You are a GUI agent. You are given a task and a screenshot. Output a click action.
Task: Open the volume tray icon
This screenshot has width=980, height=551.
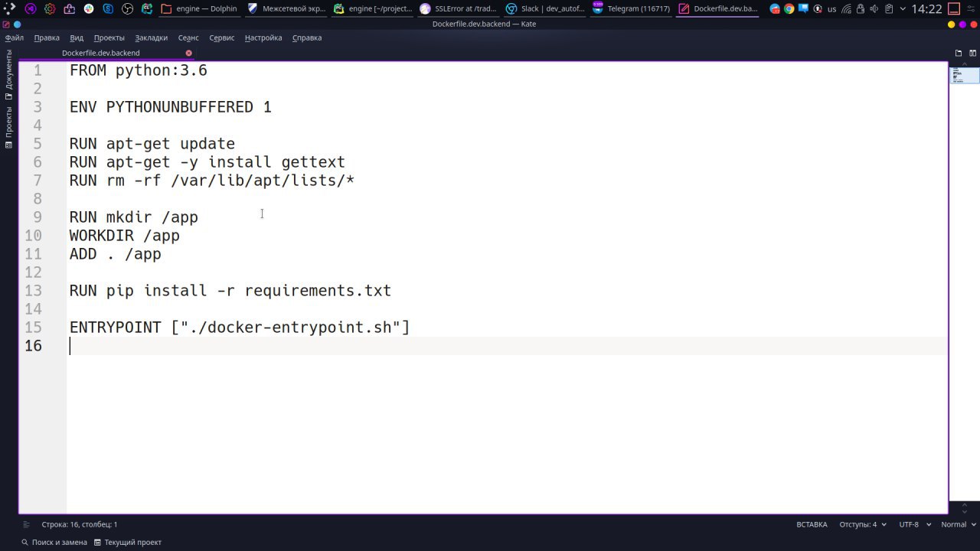click(874, 9)
